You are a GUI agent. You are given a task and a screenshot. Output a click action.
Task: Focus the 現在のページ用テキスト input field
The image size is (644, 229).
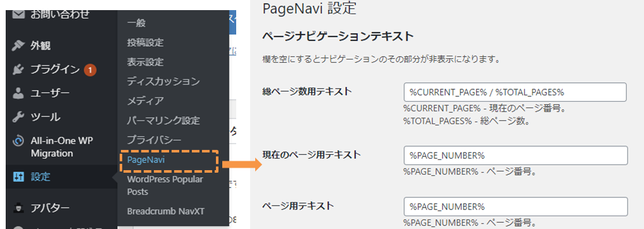pos(516,156)
